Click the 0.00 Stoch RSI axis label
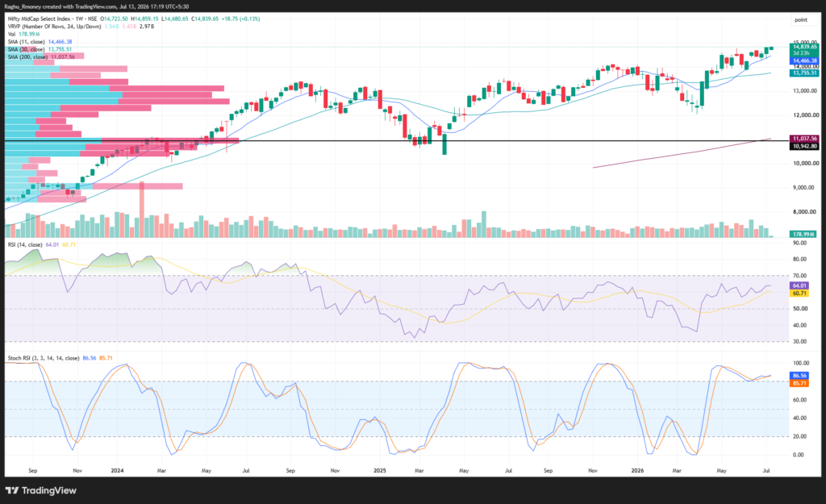 [x=799, y=455]
